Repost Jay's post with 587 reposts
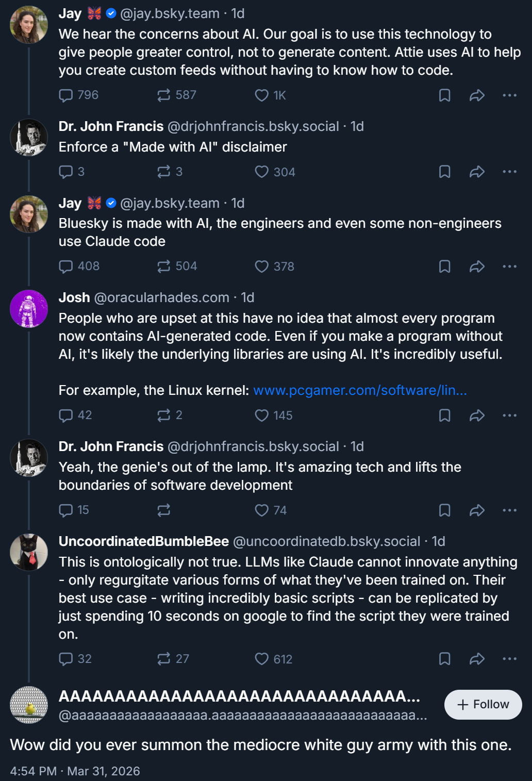Screen dimensions: 532x781 pos(164,95)
